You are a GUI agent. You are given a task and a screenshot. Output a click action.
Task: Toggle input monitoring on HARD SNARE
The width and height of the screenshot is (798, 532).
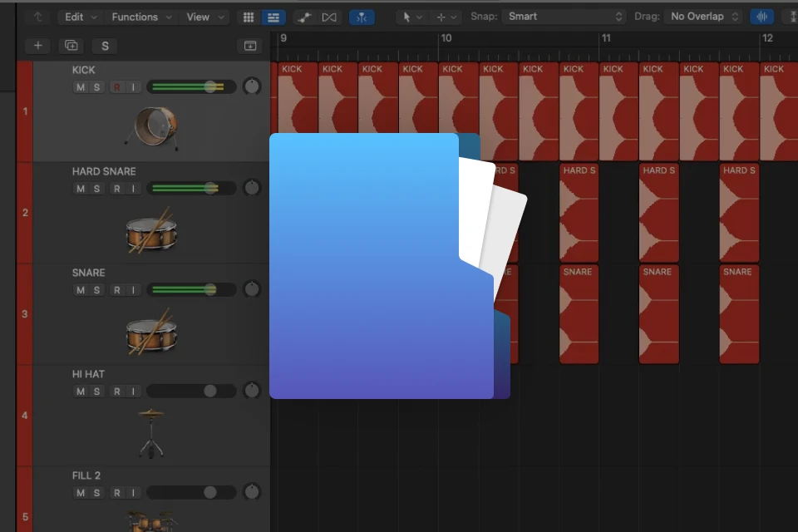point(133,189)
